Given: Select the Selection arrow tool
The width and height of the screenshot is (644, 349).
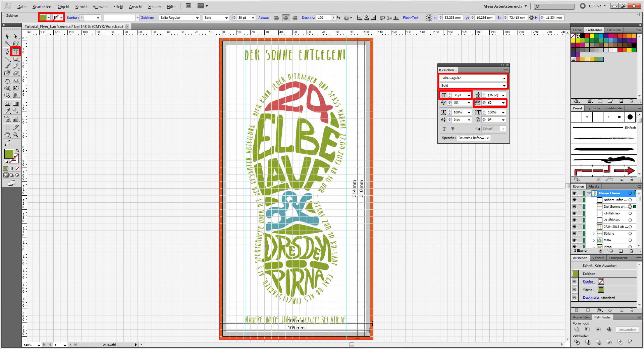Looking at the screenshot, I should 7,36.
